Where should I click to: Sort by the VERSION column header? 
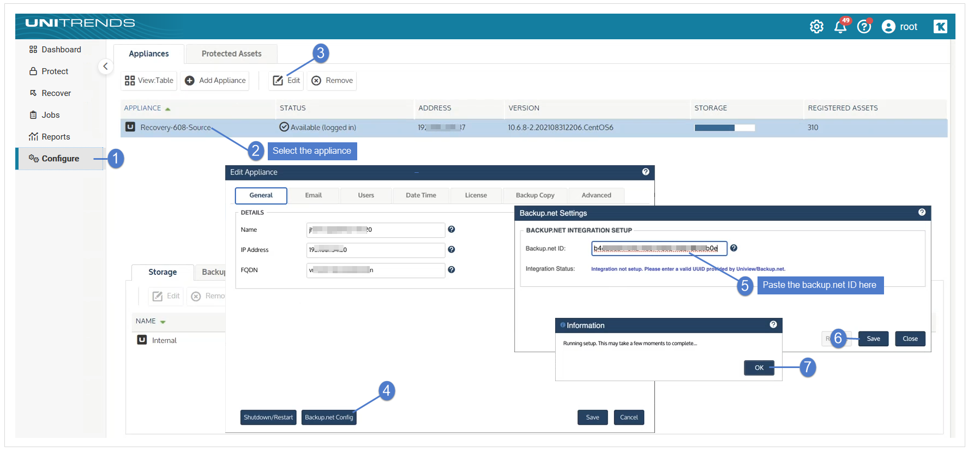tap(524, 109)
